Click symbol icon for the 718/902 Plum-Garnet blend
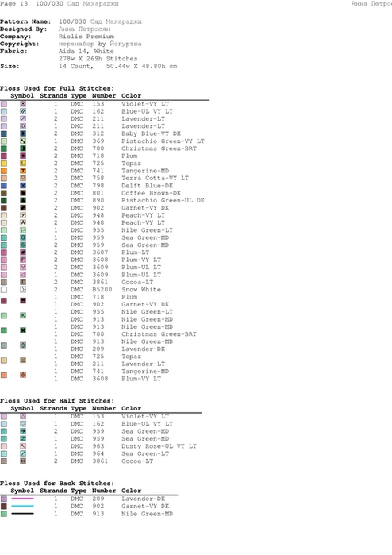This screenshot has height=555, width=392. (x=23, y=300)
